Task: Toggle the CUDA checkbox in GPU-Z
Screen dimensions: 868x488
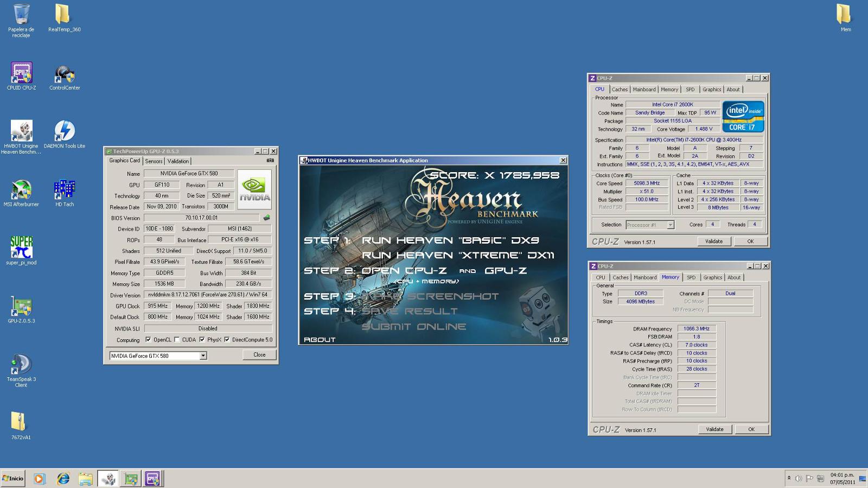Action: click(177, 340)
